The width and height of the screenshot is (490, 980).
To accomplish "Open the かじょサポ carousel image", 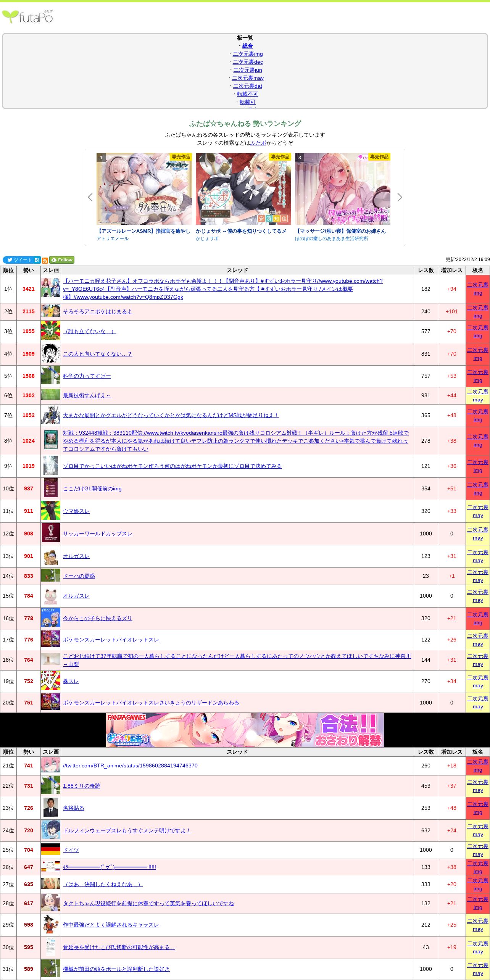I will [243, 189].
